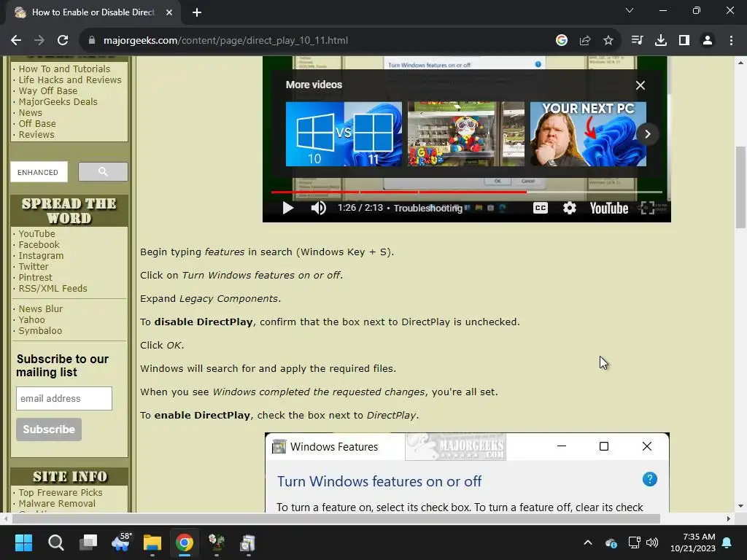Open the Twitter sidebar link
Image resolution: width=747 pixels, height=560 pixels.
(x=34, y=267)
